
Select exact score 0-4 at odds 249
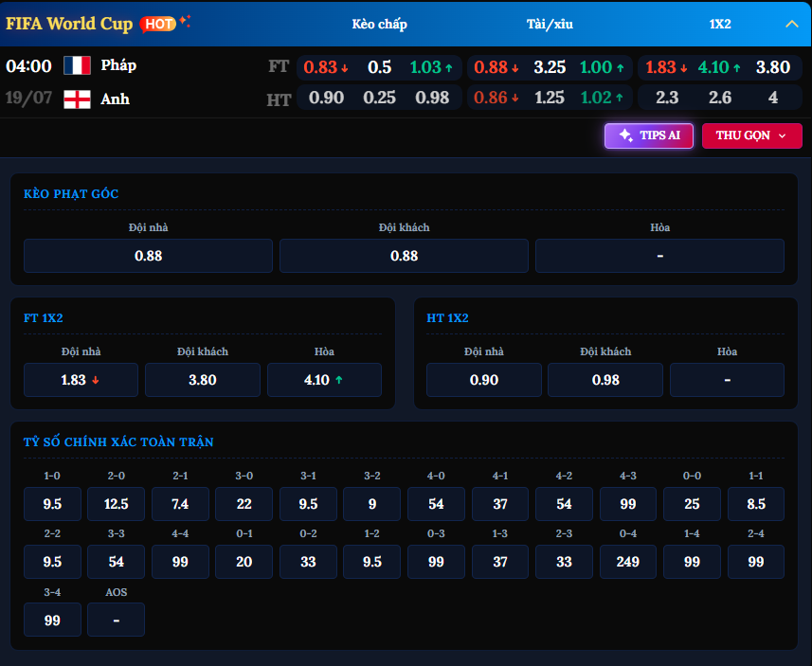point(627,562)
